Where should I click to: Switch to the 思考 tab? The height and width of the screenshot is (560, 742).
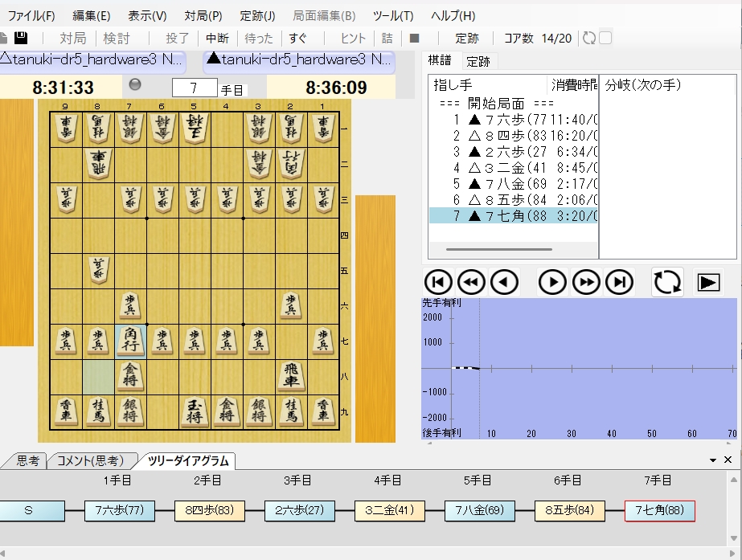pos(27,460)
